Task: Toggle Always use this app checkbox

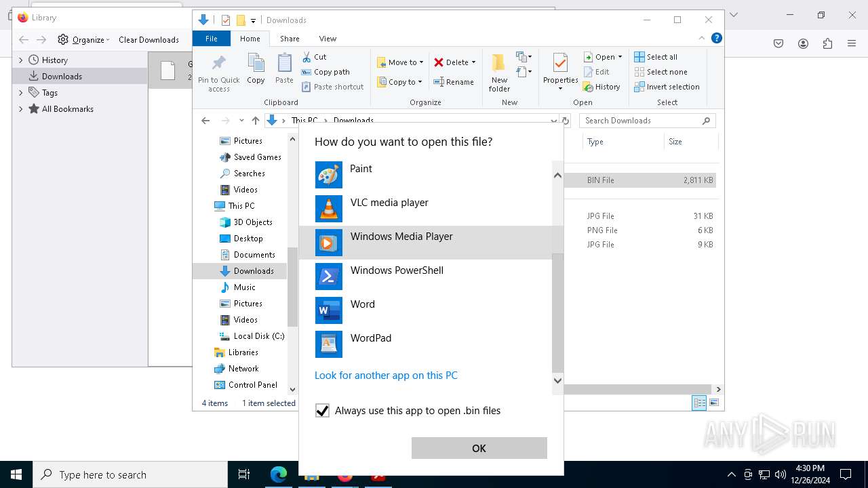Action: pyautogui.click(x=322, y=411)
